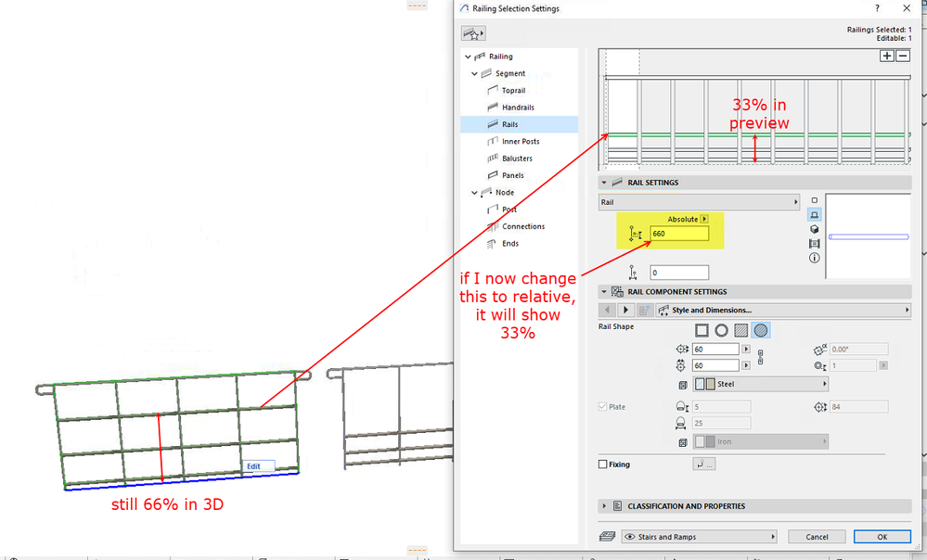The image size is (927, 560).
Task: Choose the solid circular rail shape
Action: click(761, 330)
